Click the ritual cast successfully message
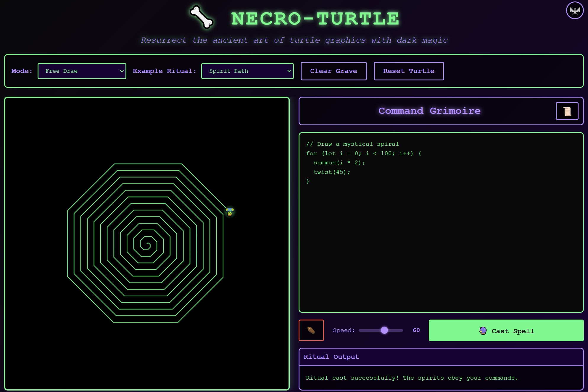This screenshot has width=588, height=392. click(x=412, y=378)
